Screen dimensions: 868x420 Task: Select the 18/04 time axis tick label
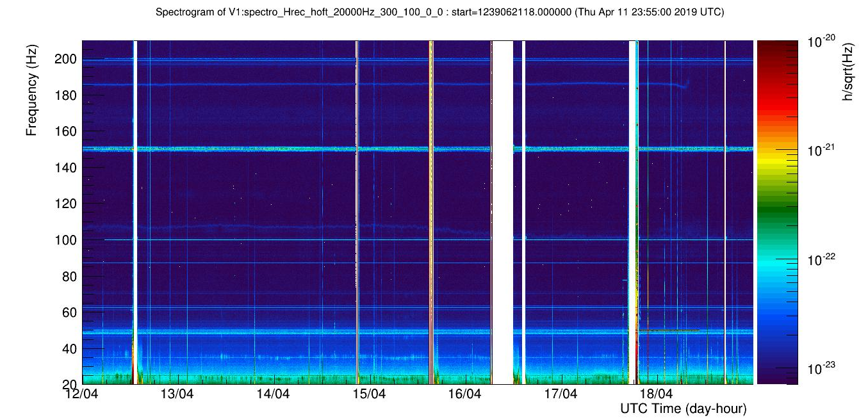coord(656,394)
